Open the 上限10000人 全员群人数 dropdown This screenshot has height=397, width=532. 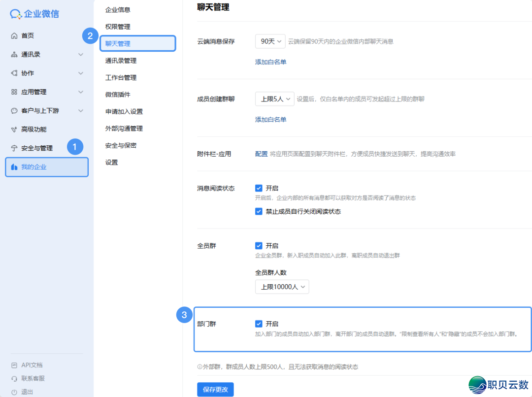(x=282, y=287)
